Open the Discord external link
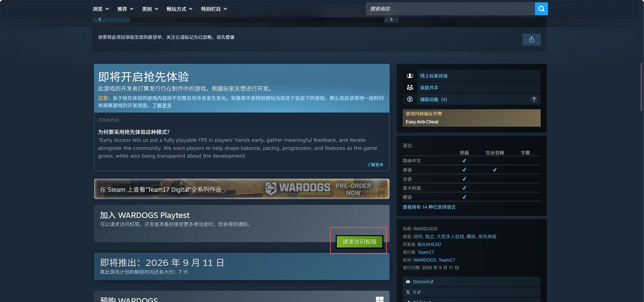Viewport: 644px width, 302px height. [x=423, y=282]
